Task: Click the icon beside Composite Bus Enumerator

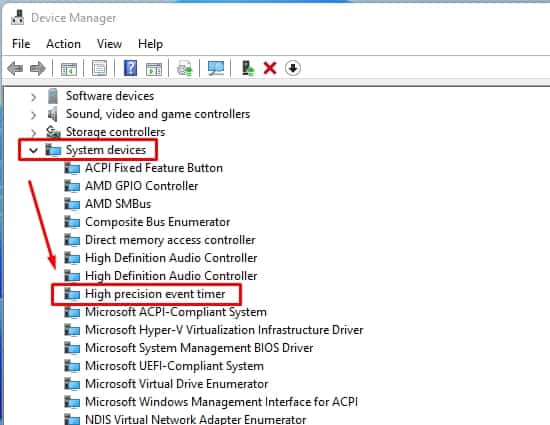Action: pyautogui.click(x=72, y=222)
